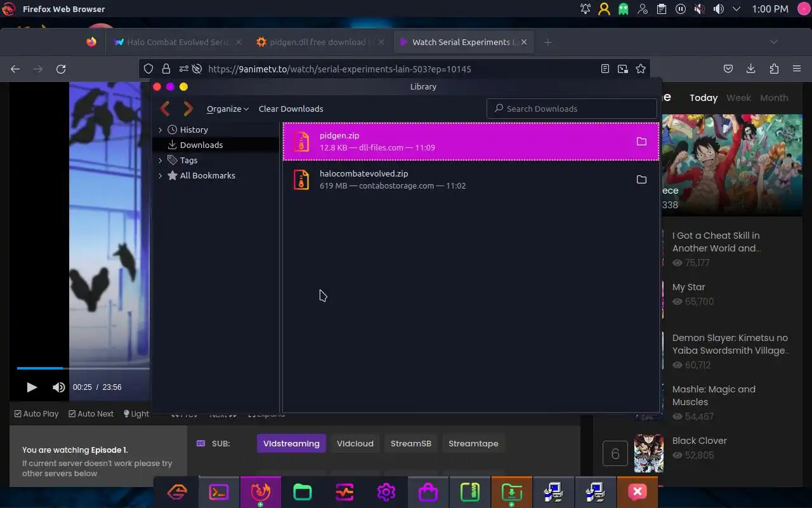Open the terminal from the dock

(219, 492)
